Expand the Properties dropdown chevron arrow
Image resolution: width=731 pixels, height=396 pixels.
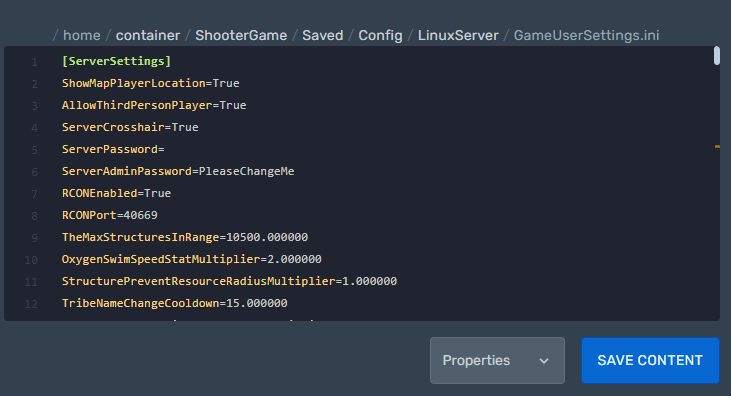click(544, 361)
